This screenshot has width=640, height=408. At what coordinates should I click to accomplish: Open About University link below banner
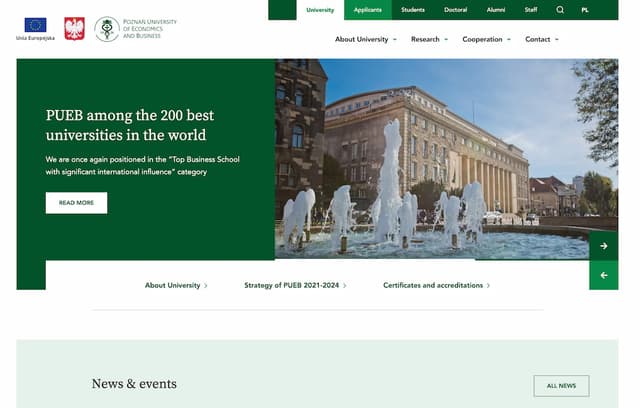point(176,285)
